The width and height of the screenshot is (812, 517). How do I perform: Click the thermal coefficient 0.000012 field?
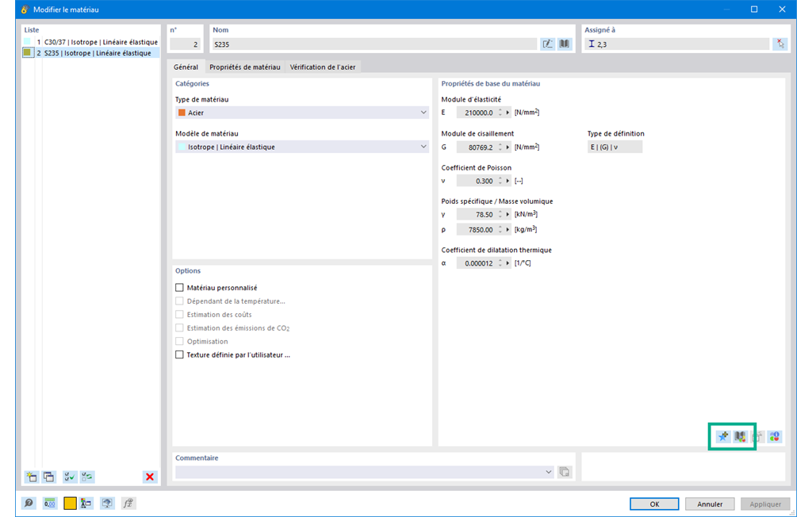[x=477, y=263]
